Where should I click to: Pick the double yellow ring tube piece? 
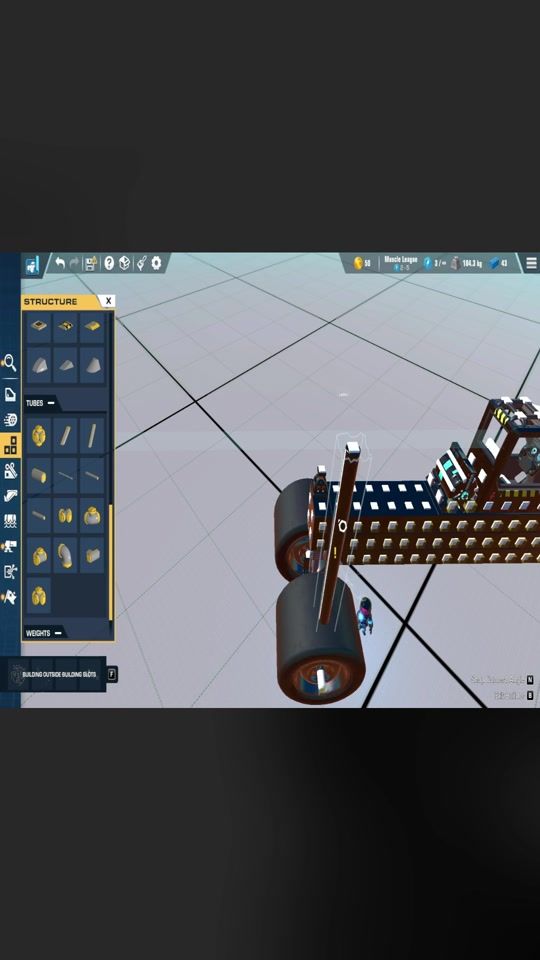(x=65, y=516)
